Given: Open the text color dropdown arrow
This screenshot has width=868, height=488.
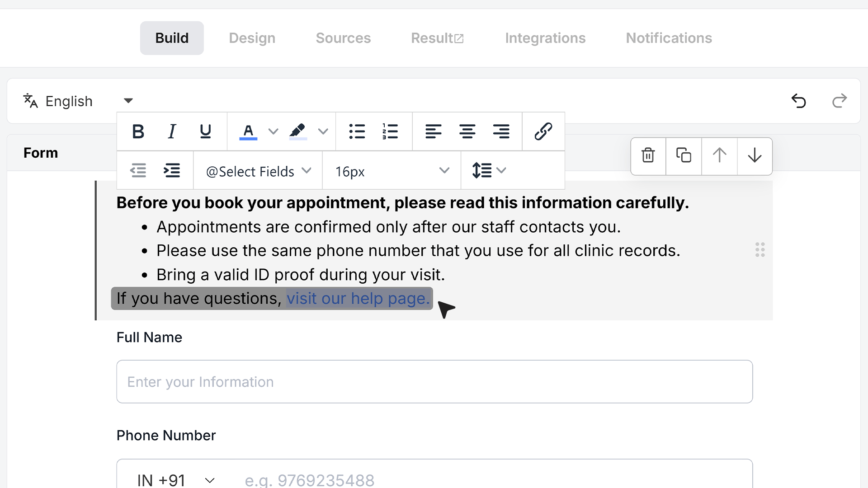Looking at the screenshot, I should point(273,131).
